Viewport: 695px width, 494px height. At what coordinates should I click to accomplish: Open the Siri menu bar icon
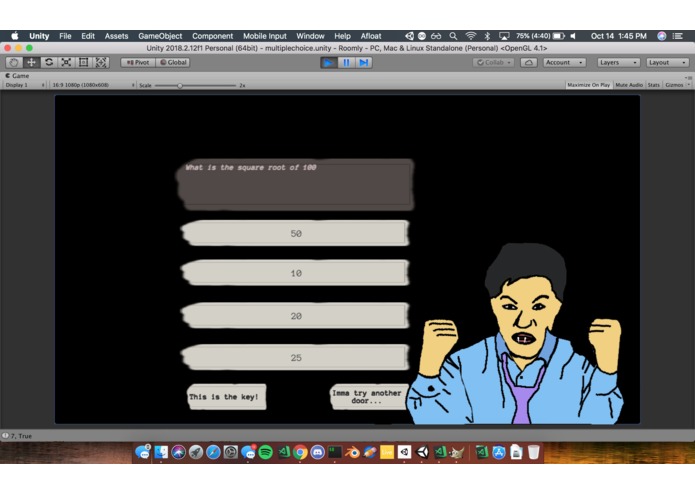pos(661,36)
